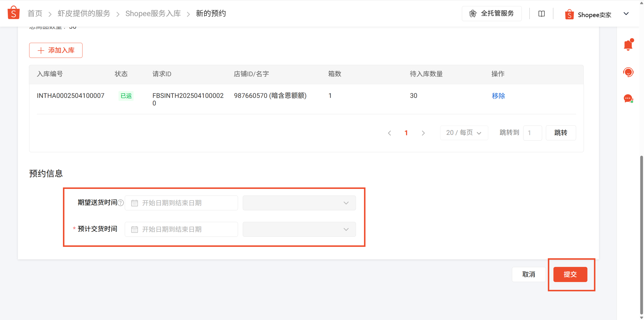644x320 pixels.
Task: Expand the Shopee卖家 account dropdown
Action: (x=626, y=14)
